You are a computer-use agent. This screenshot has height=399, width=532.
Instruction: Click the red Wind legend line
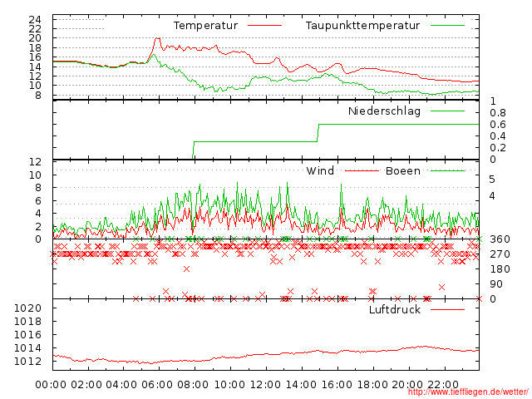tap(362, 170)
